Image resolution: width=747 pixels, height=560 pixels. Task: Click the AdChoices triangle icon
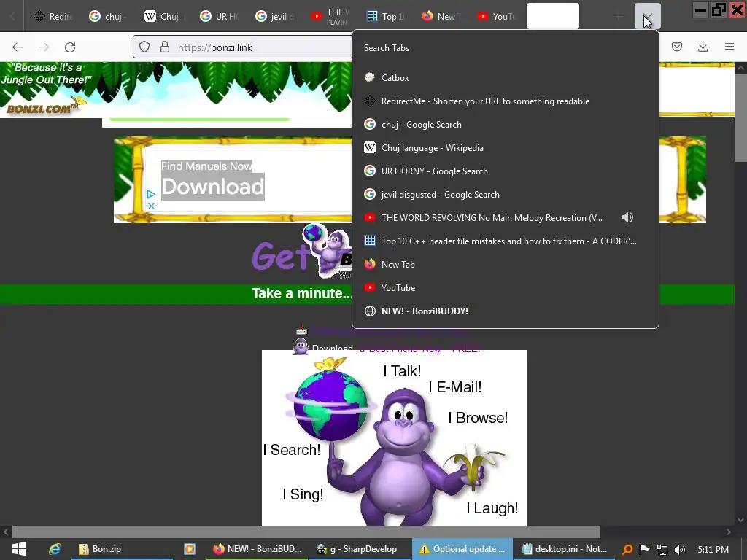click(x=151, y=194)
